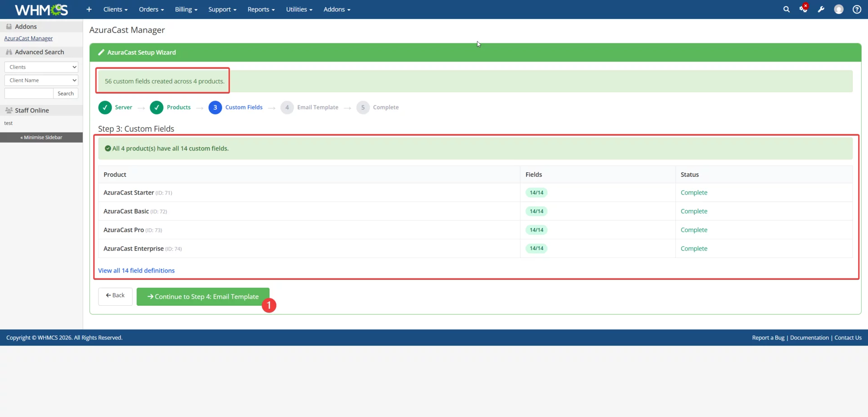Click the WHMCS logo in the header
Viewport: 868px width, 417px height.
point(41,9)
